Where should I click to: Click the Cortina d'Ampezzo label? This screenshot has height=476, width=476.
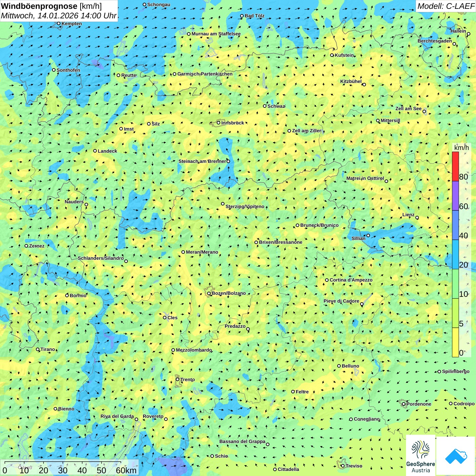351,280
